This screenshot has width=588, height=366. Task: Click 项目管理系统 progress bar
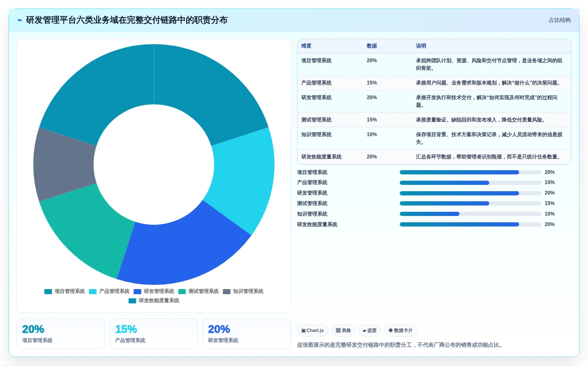pos(470,172)
